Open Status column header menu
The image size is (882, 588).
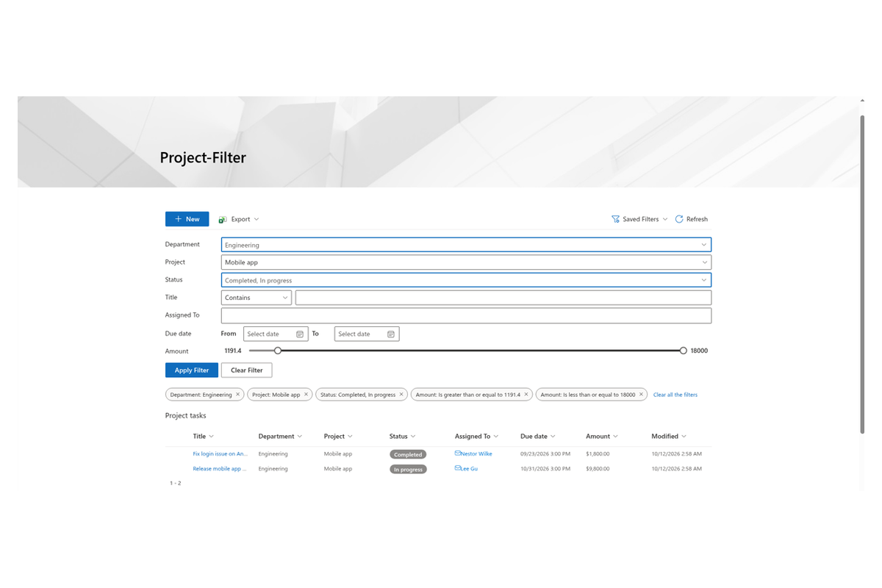pyautogui.click(x=403, y=437)
